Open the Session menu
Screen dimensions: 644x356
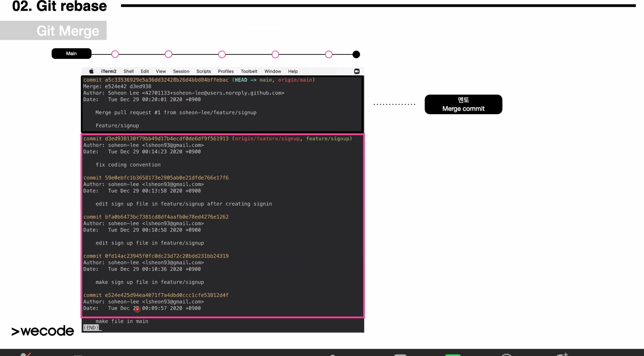tap(181, 71)
